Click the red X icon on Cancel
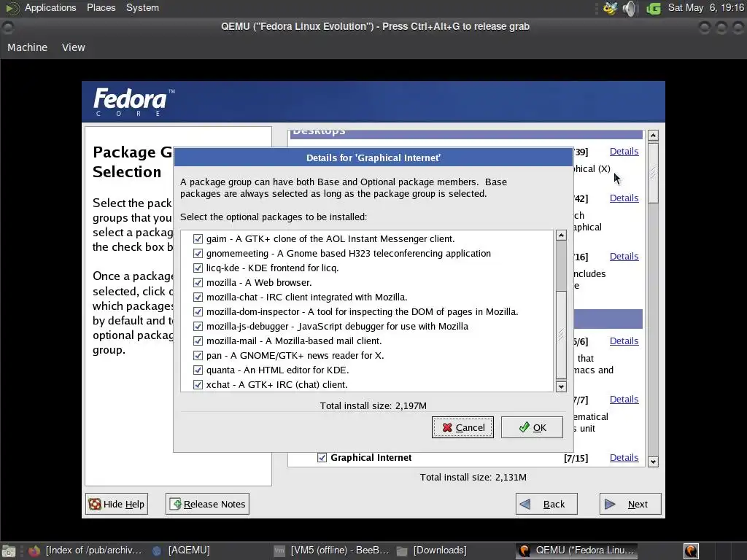This screenshot has width=747, height=560. click(x=447, y=427)
